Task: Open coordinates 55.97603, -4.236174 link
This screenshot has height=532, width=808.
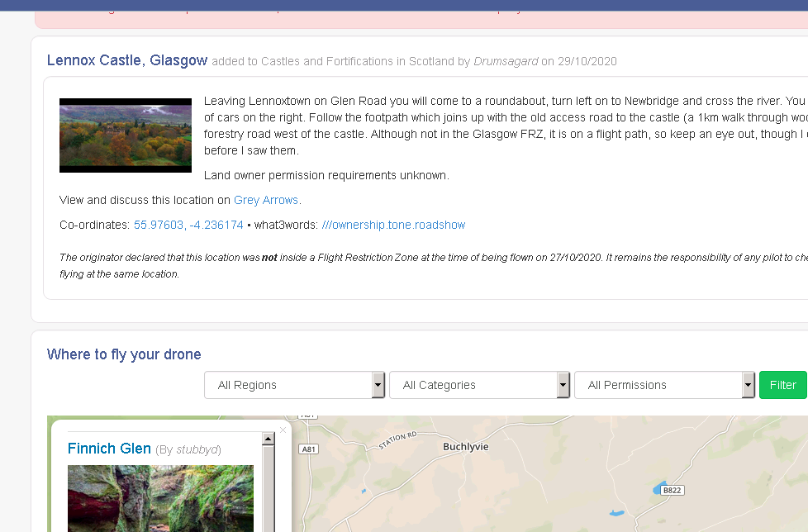Action: click(188, 225)
